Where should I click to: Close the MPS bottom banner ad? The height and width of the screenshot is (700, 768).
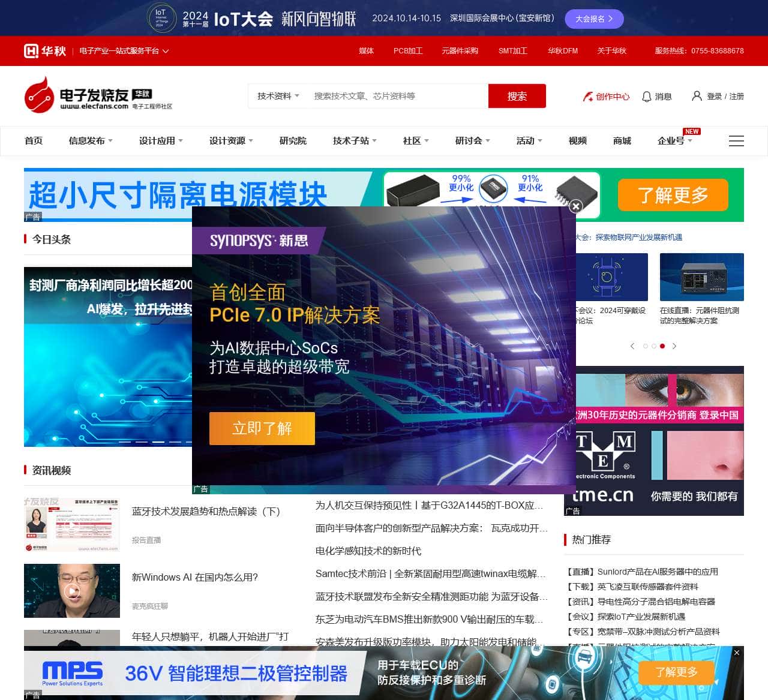737,653
